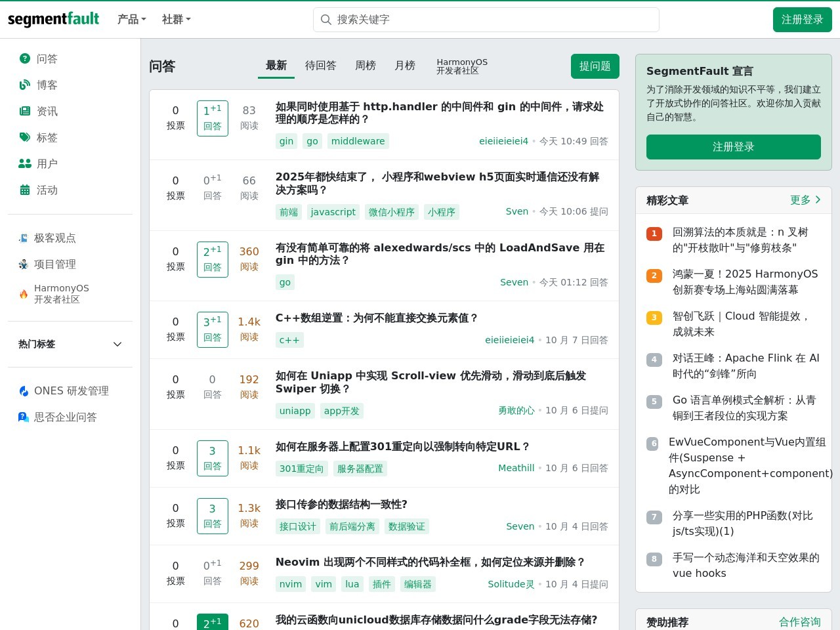Open the 博客 blog icon in sidebar

[25, 85]
